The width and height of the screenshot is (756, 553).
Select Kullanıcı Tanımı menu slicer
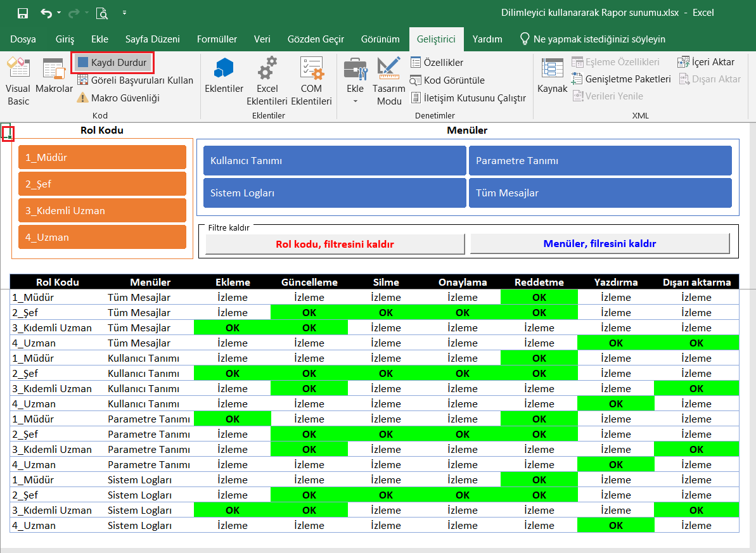[x=335, y=160]
